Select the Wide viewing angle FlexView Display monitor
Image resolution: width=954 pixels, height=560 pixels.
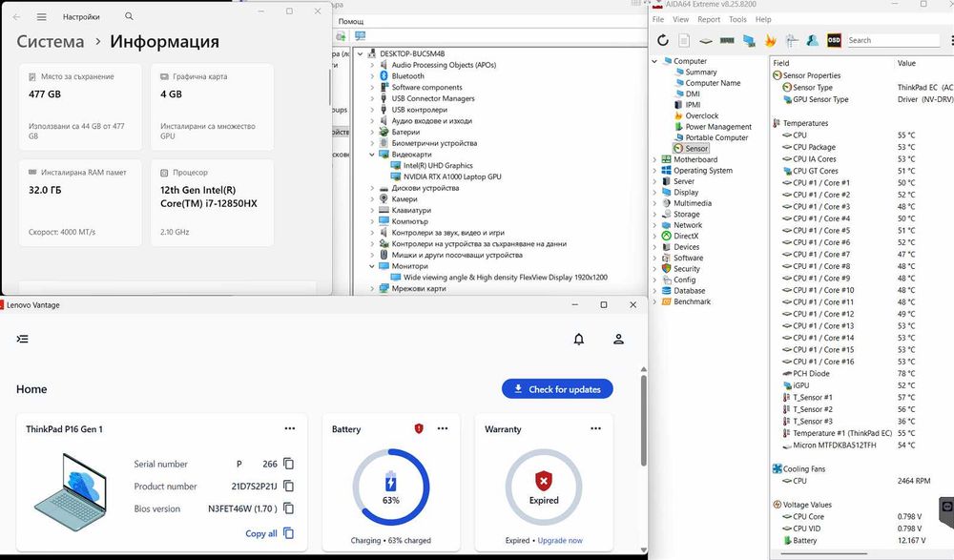point(505,277)
